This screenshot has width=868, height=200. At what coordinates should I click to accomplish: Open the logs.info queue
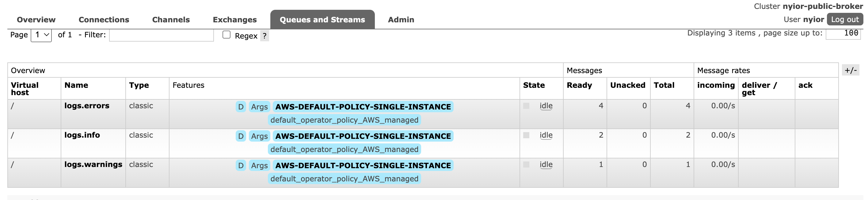(82, 135)
